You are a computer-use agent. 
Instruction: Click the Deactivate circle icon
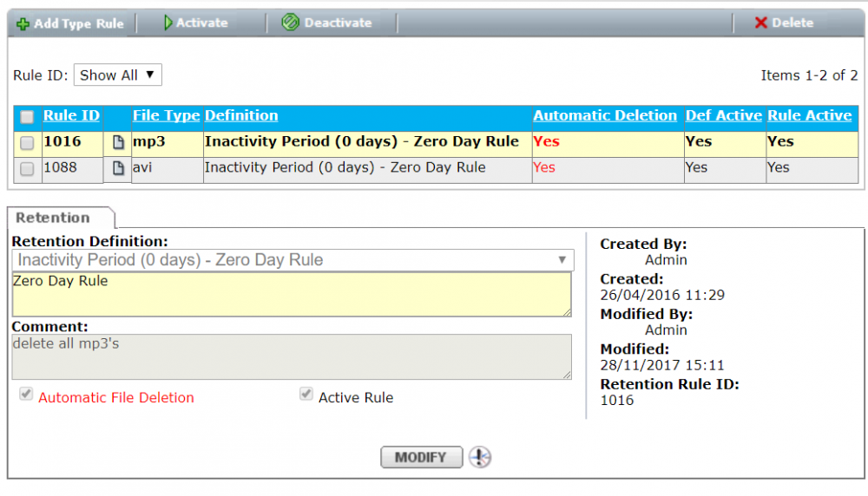click(x=291, y=23)
